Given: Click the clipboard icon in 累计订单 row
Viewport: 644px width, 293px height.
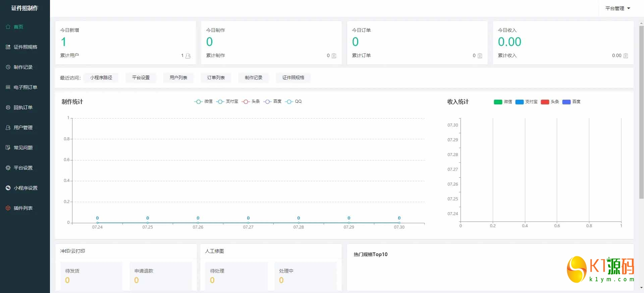Looking at the screenshot, I should coord(480,56).
